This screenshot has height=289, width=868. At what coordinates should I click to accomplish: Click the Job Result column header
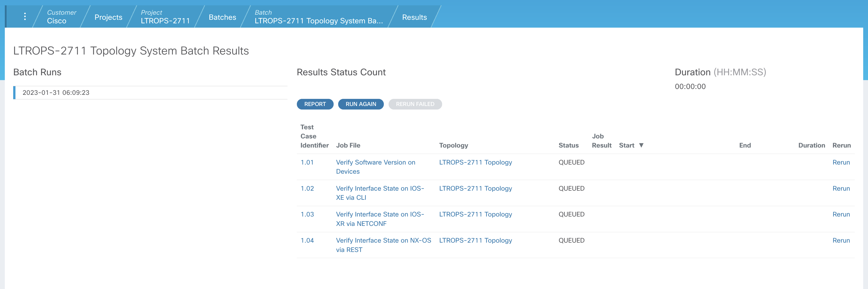602,141
